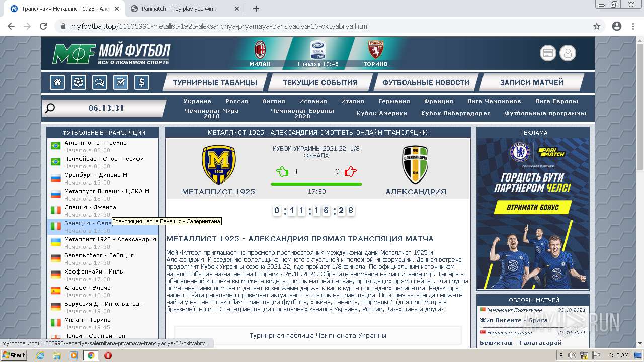The width and height of the screenshot is (644, 362).
Task: Select Германия league link
Action: [x=394, y=101]
